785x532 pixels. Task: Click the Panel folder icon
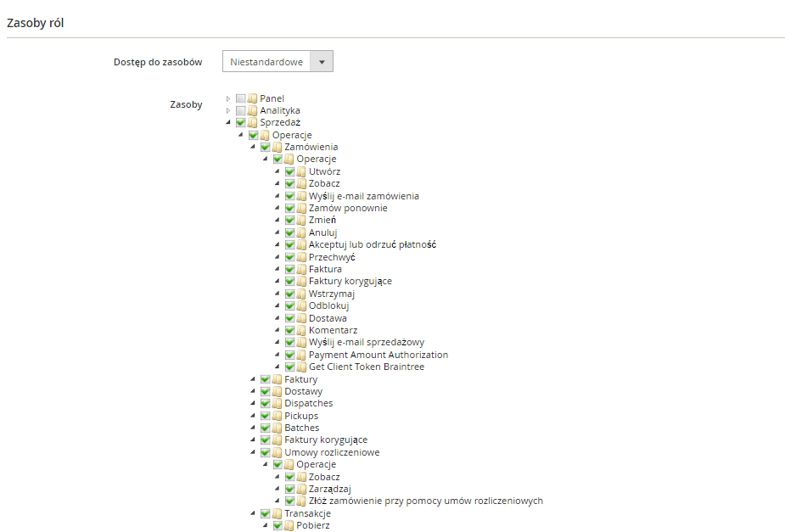coord(252,98)
